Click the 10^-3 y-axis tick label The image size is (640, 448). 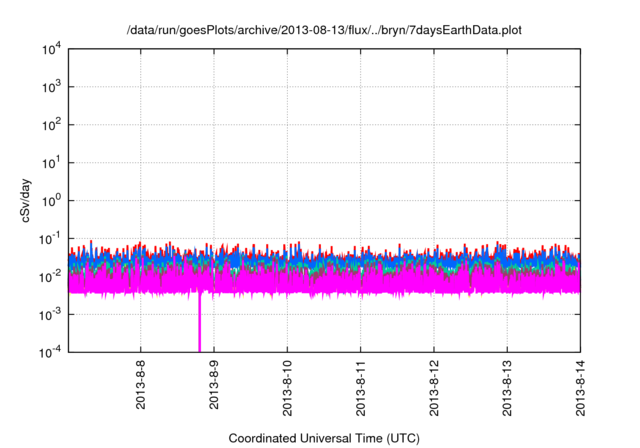point(50,315)
